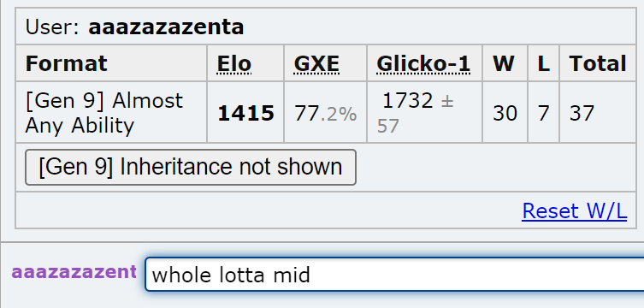Click the GXE column header
This screenshot has width=644, height=308.
pos(316,63)
